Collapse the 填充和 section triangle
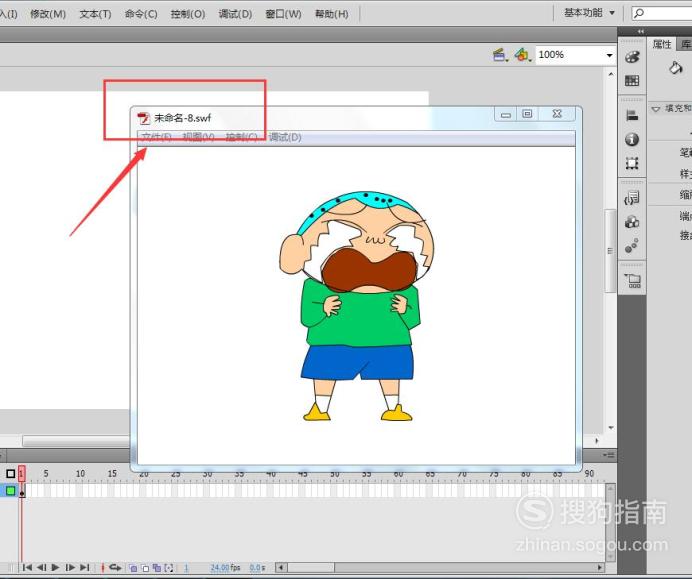 click(656, 109)
